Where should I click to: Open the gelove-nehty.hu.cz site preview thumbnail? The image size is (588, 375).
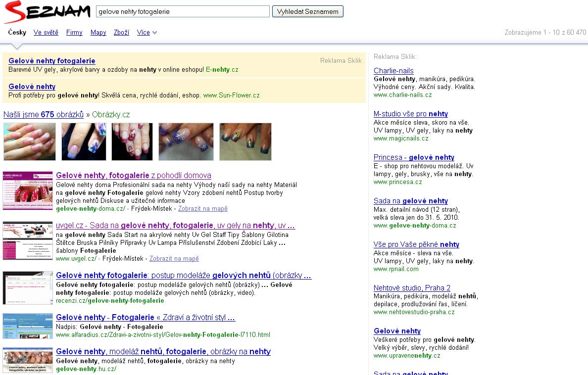pos(28,360)
